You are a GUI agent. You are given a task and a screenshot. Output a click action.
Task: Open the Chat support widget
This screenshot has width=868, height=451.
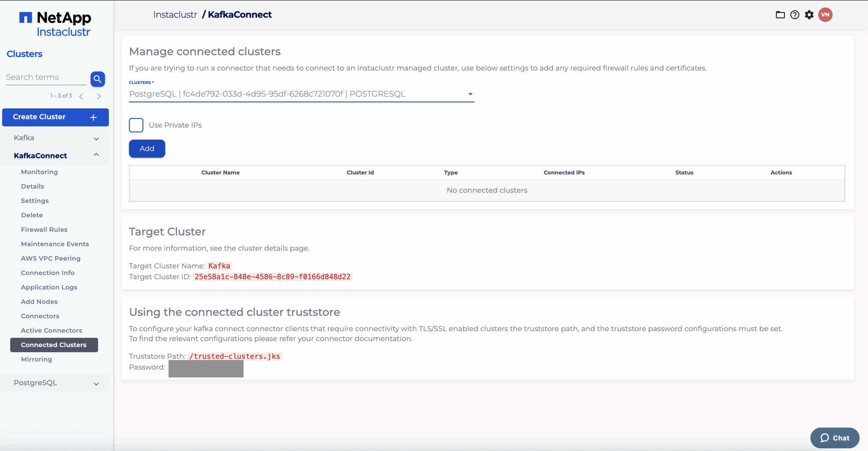pyautogui.click(x=834, y=438)
